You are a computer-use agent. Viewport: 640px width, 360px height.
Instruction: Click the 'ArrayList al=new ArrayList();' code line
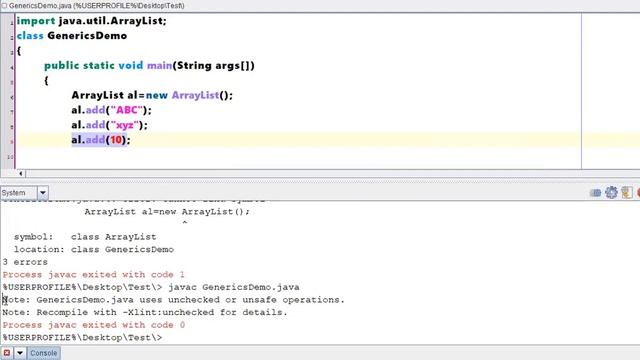click(152, 96)
